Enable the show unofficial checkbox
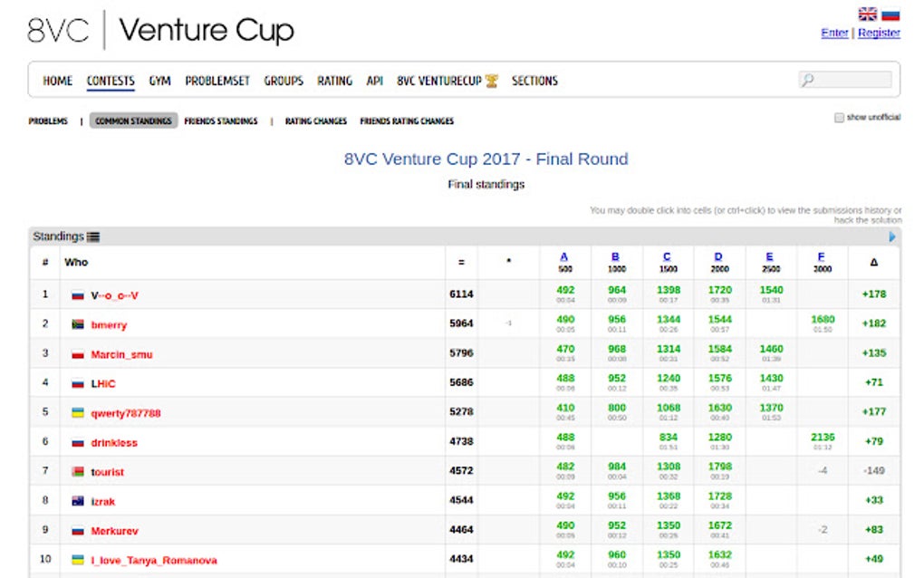The width and height of the screenshot is (924, 578). click(x=838, y=118)
